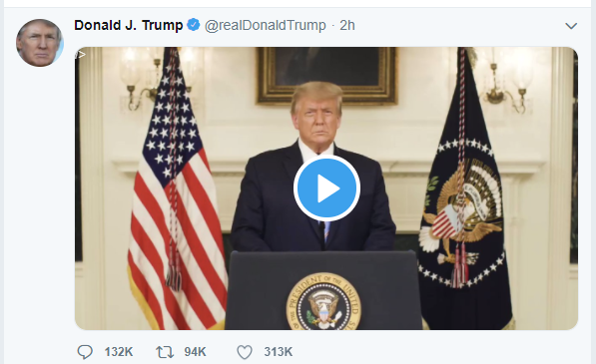
Task: Click the 132K replies count
Action: [119, 352]
